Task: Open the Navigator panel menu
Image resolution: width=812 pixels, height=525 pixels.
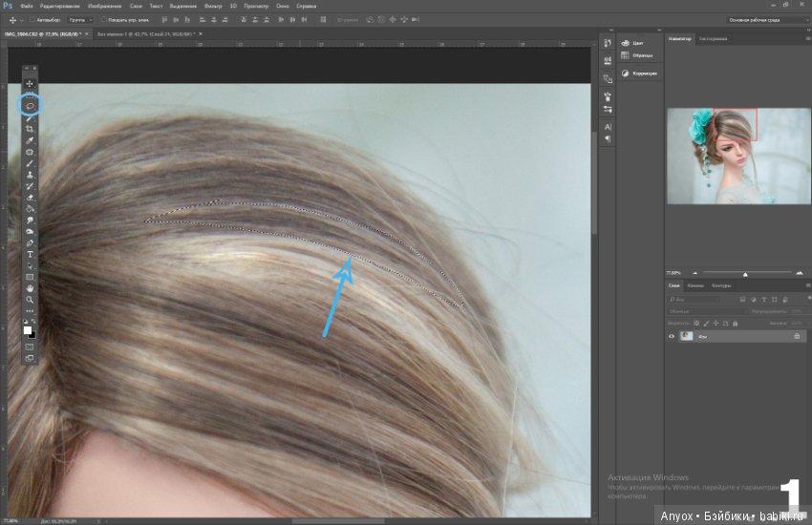Action: [807, 38]
